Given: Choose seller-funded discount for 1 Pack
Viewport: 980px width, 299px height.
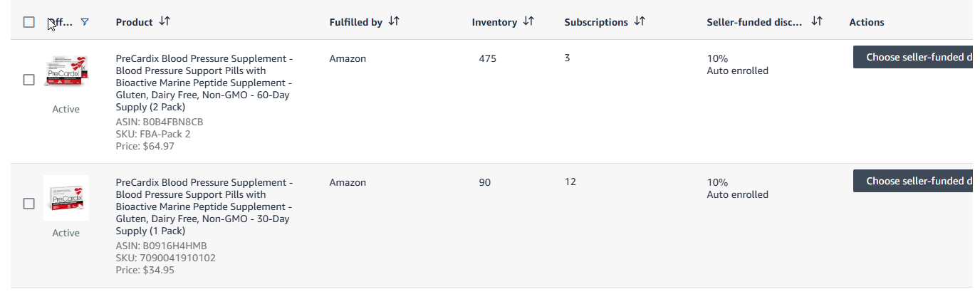Looking at the screenshot, I should tap(916, 182).
